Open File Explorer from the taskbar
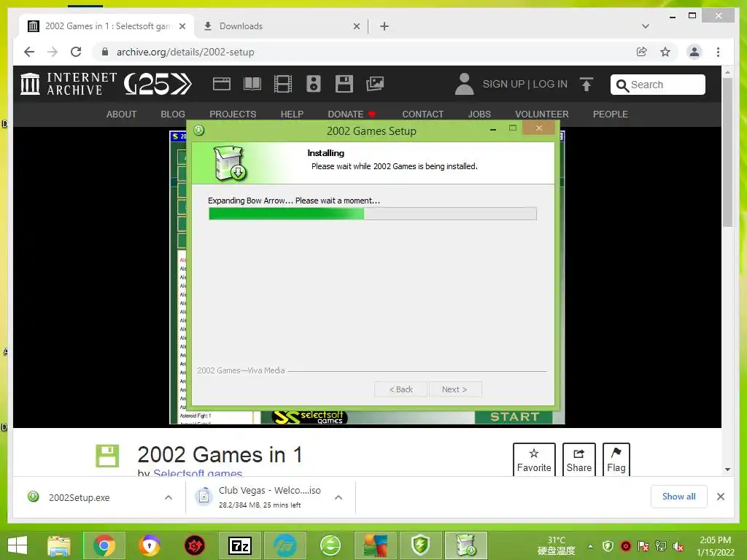 pos(59,545)
